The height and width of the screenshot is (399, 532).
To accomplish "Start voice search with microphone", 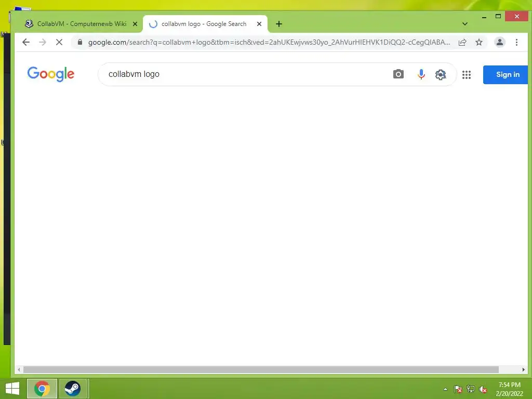I will pos(421,74).
